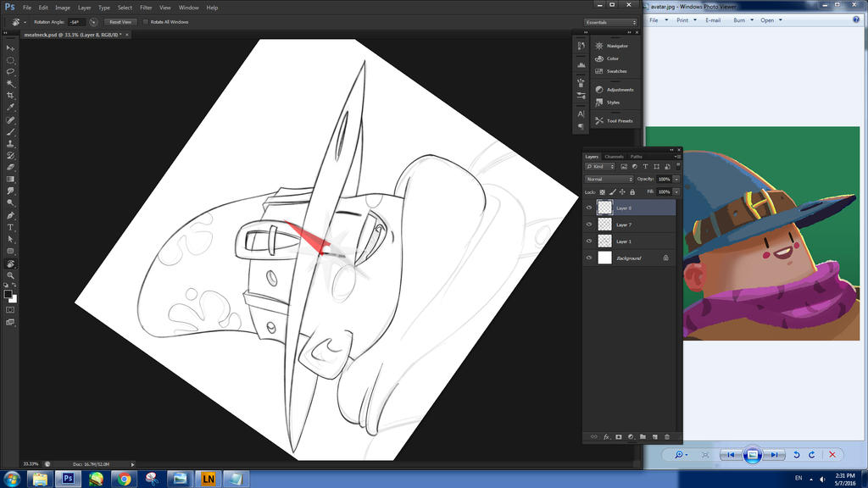868x488 pixels.
Task: Click the Rotation Angle input field
Action: [75, 22]
